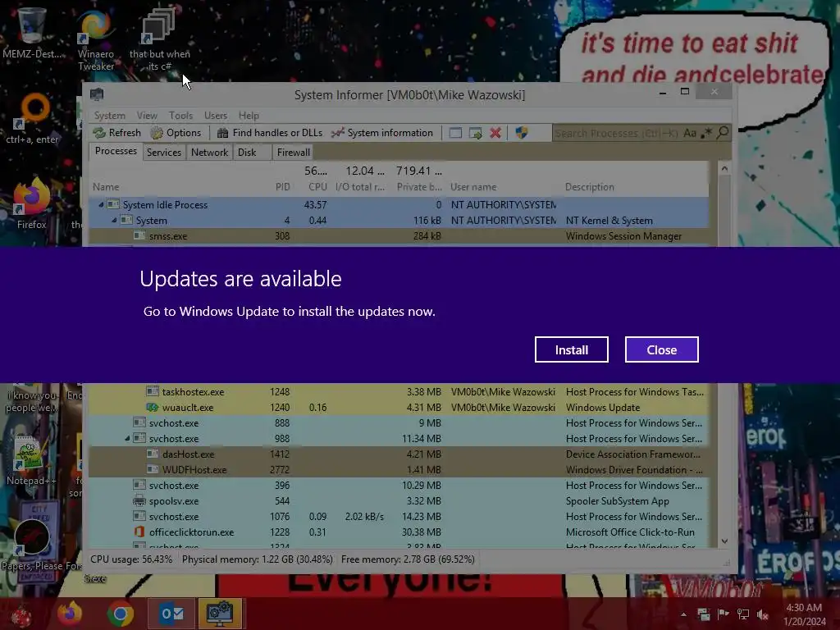Click the search magnifier icon
Viewport: 840px width, 630px height.
[723, 132]
